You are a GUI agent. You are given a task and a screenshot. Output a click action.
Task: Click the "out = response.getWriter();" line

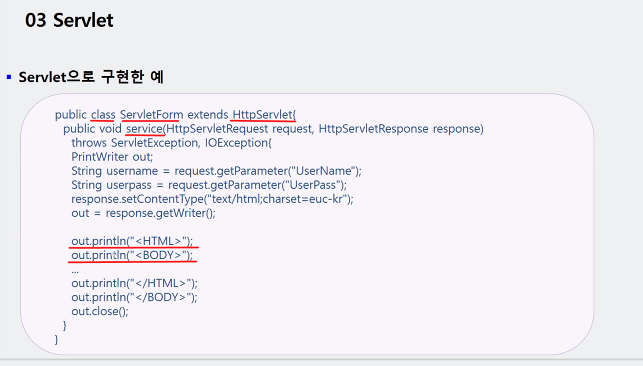point(144,213)
